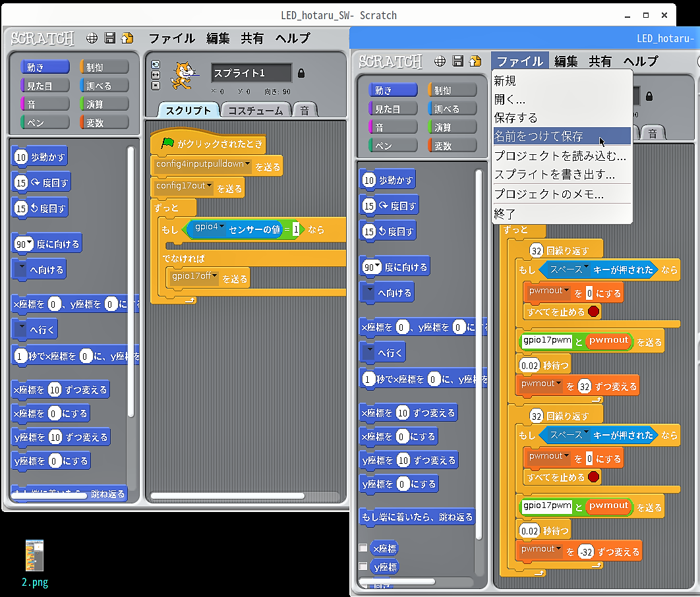Choose プロジェクトを読み込む... menu entry
Viewport: 700px width, 597px height.
pyautogui.click(x=562, y=156)
